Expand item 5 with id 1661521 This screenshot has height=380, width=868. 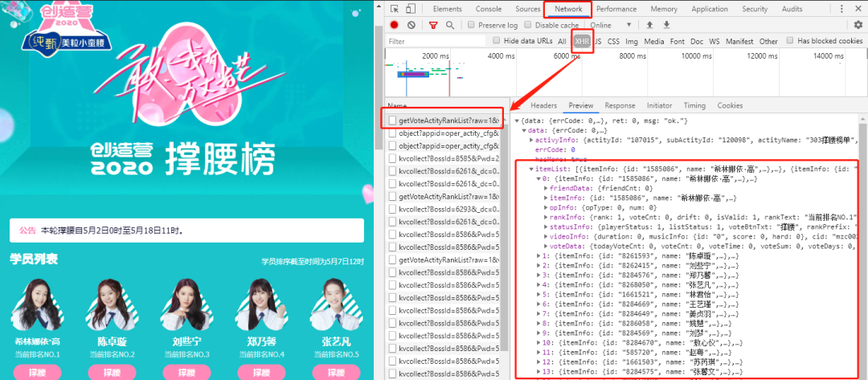click(538, 295)
